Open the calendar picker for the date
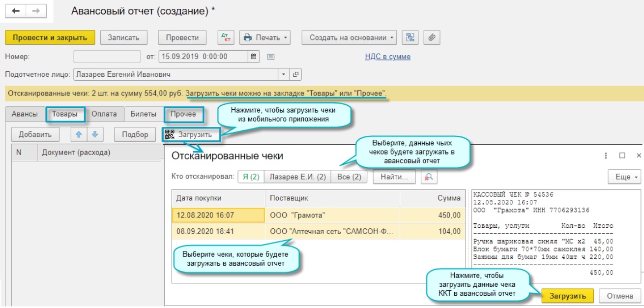This screenshot has height=308, width=644. [x=254, y=57]
